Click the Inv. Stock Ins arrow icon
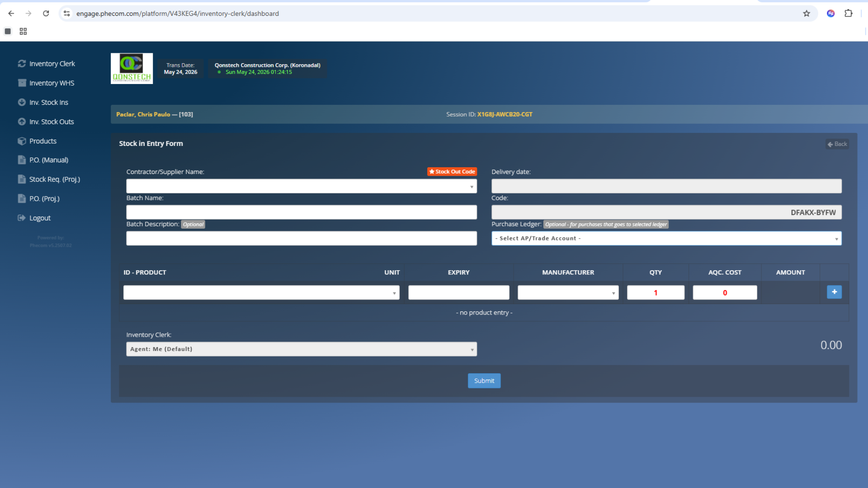This screenshot has width=868, height=488. tap(22, 102)
